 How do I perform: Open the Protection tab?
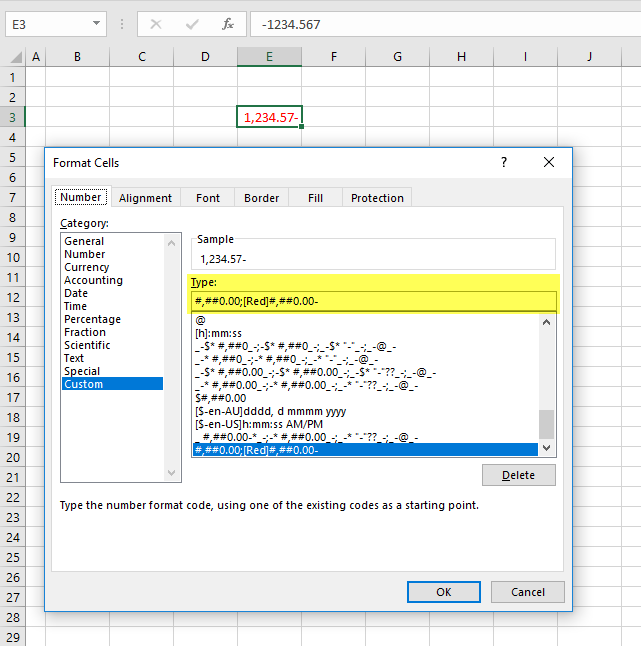point(377,198)
